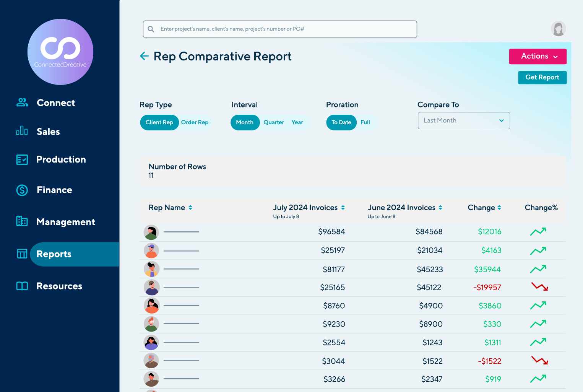Screen dimensions: 583x392
Task: Click the Management building icon
Action: click(x=22, y=221)
